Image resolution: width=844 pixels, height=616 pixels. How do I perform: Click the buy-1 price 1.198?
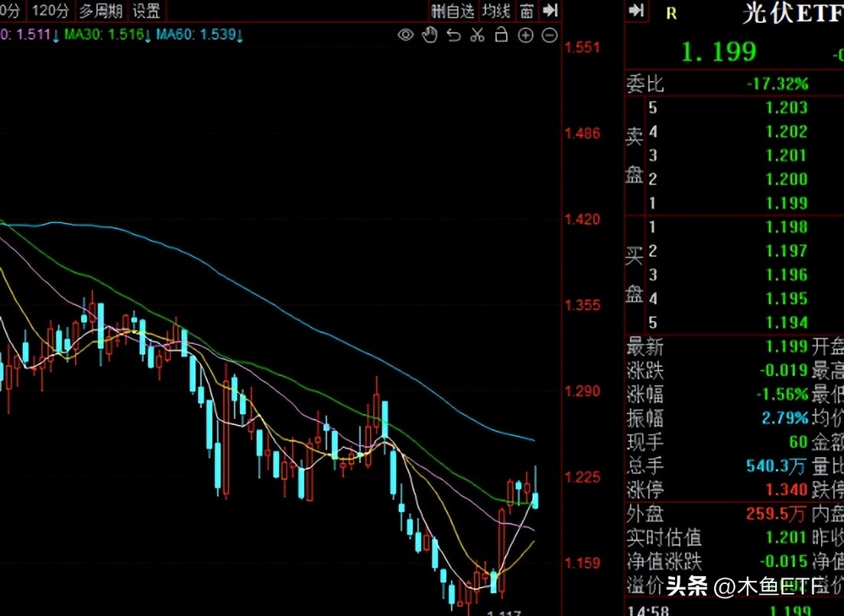[x=786, y=227]
